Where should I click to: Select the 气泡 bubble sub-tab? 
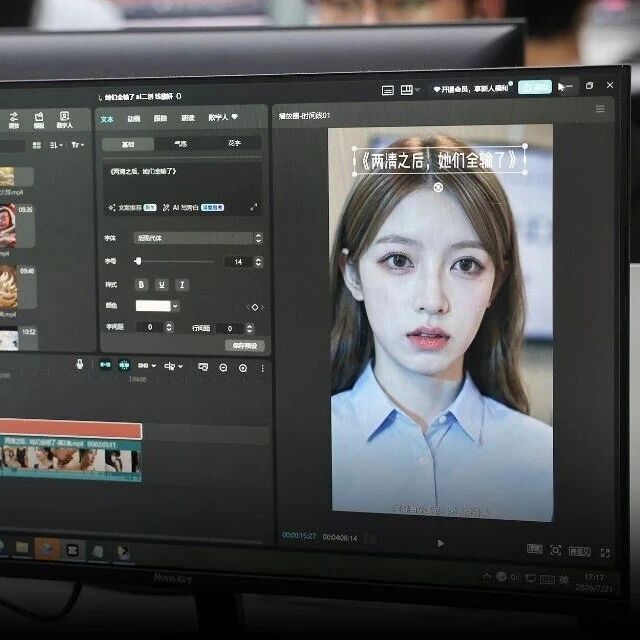[180, 144]
